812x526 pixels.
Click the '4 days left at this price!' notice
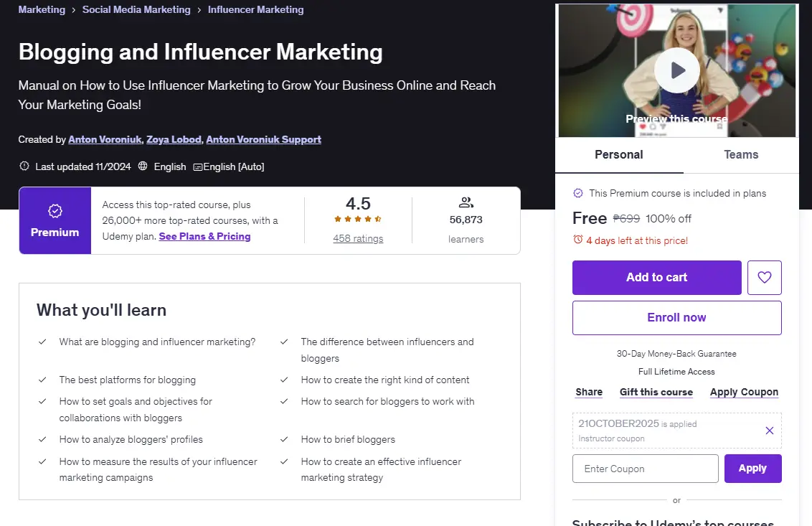coord(637,240)
